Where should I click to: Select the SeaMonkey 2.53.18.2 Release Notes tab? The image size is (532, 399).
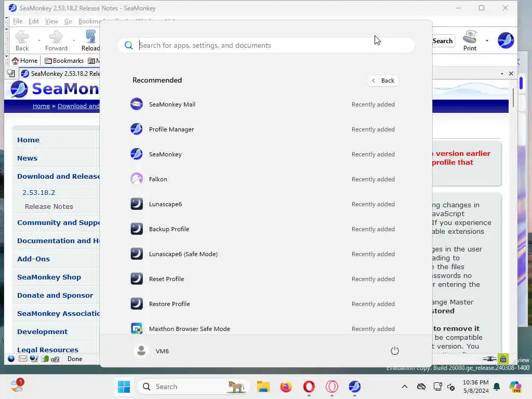pos(60,74)
